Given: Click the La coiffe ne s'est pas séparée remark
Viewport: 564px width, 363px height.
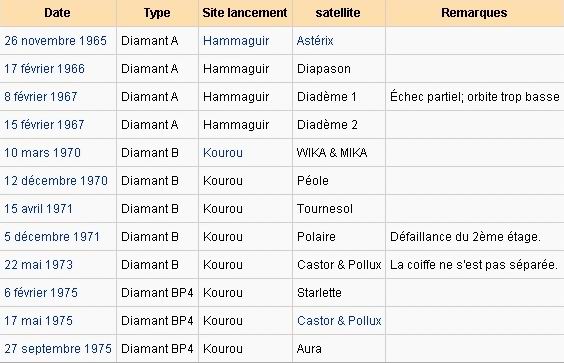Looking at the screenshot, I should coord(474,265).
